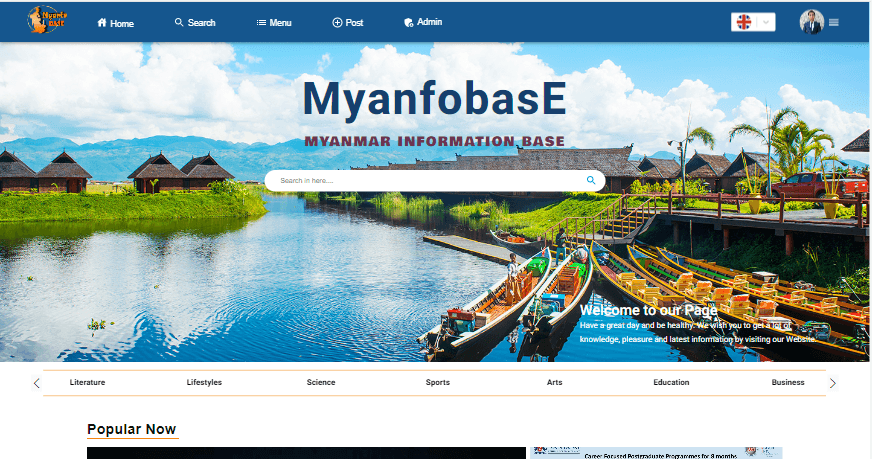Select the Science category
This screenshot has width=872, height=459.
321,382
